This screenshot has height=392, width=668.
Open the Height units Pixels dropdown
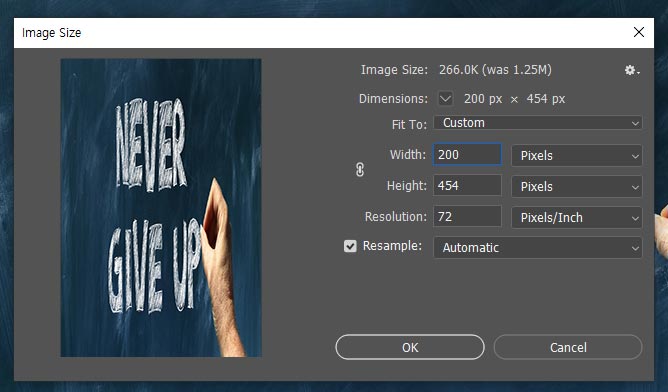point(576,187)
